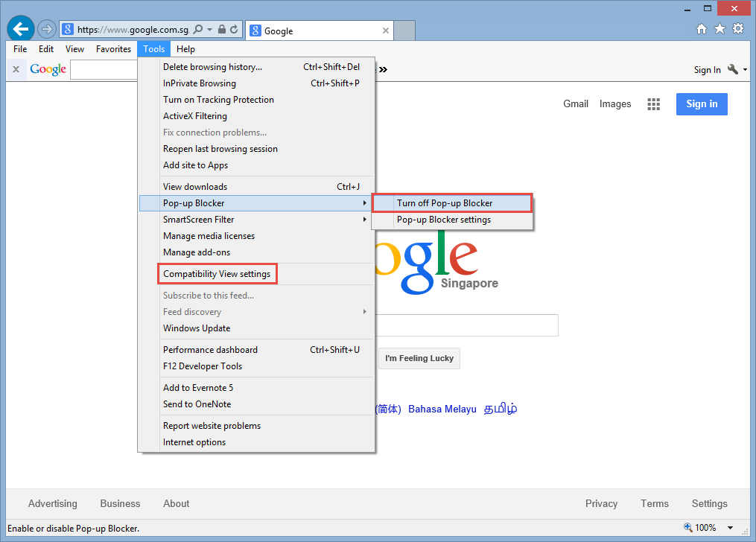Click Sign In on Google Toolbar
The width and height of the screenshot is (756, 542).
[708, 70]
